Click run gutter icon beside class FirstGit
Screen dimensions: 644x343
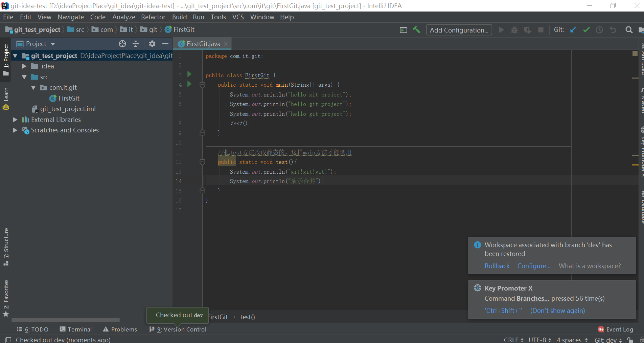pyautogui.click(x=189, y=74)
